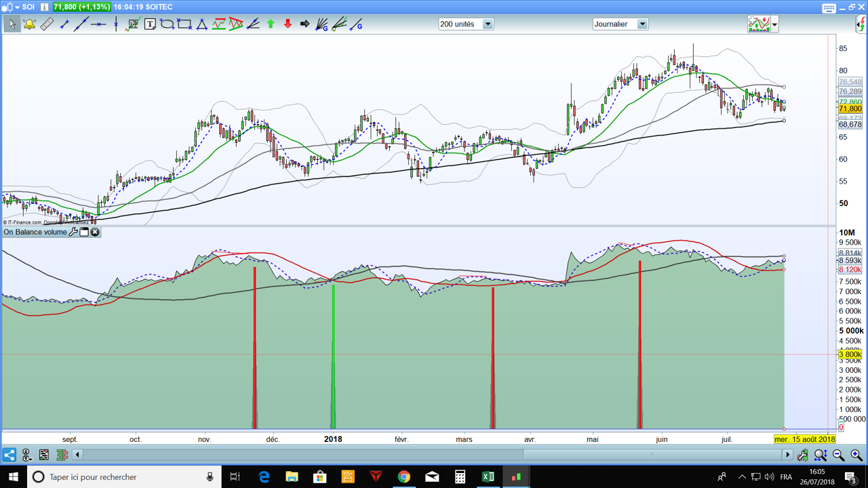Expand the indicator button dropdown arrow
868x488 pixels.
tap(774, 25)
